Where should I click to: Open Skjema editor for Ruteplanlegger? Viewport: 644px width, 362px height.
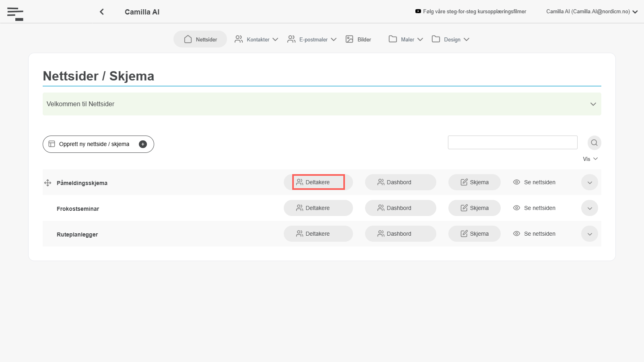[475, 234]
